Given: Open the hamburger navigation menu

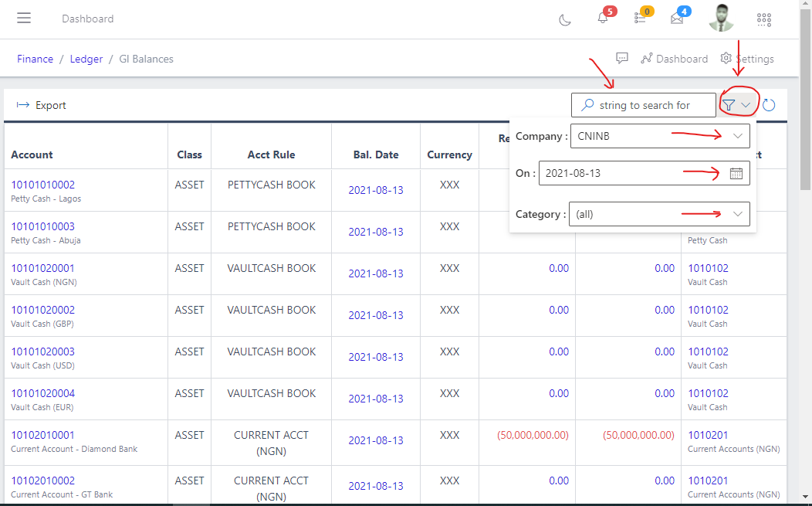Looking at the screenshot, I should [x=23, y=19].
